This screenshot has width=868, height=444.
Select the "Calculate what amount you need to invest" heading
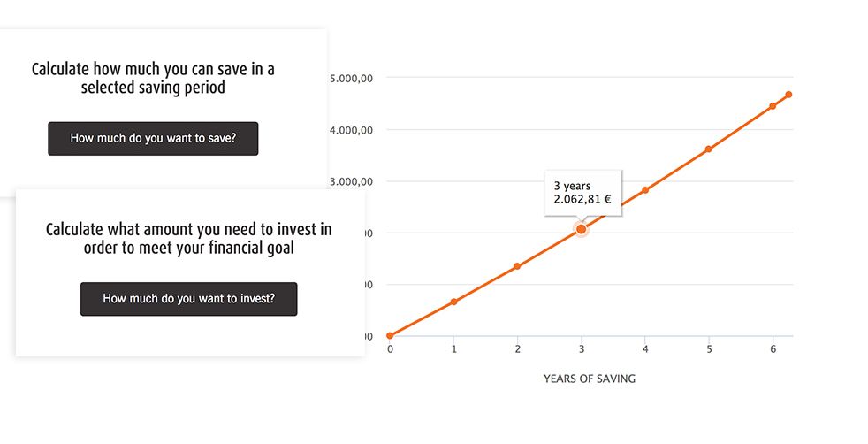tap(189, 239)
